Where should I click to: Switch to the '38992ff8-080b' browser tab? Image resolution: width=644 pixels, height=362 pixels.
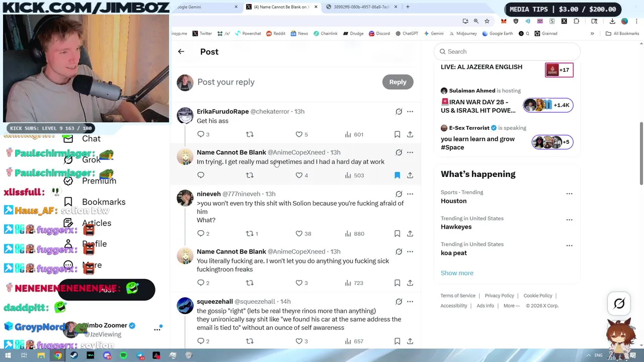pos(361,7)
